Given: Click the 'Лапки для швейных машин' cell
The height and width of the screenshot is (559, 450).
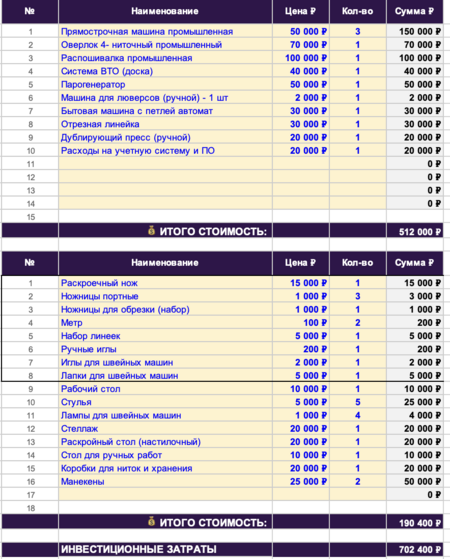Looking at the screenshot, I should point(165,375).
